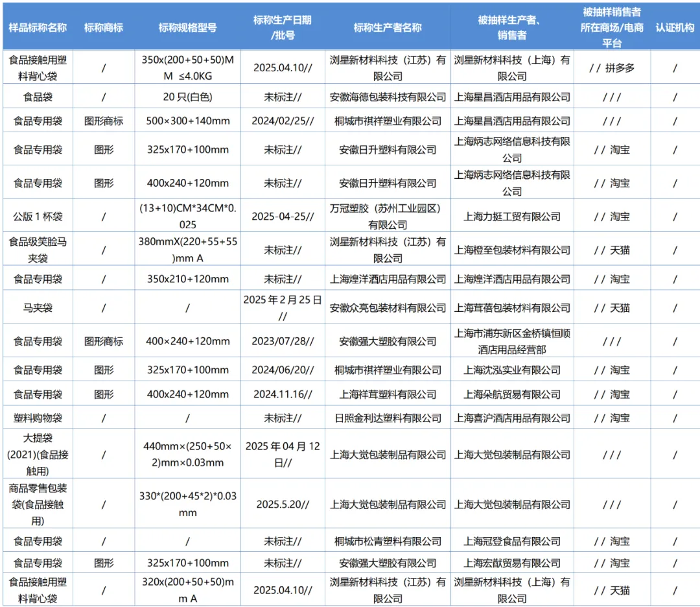Select the 上海冠登食品有限公司 seller cell
The image size is (700, 607).
click(x=512, y=541)
